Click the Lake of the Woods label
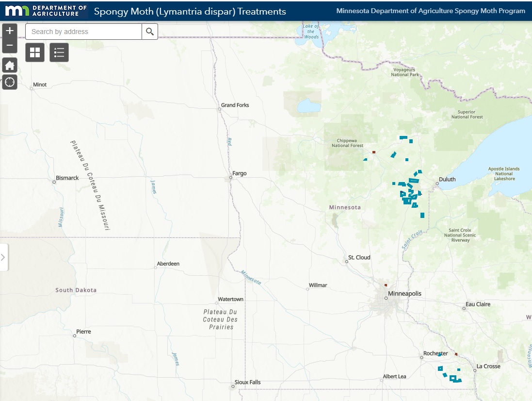This screenshot has height=401, width=532. [311, 31]
